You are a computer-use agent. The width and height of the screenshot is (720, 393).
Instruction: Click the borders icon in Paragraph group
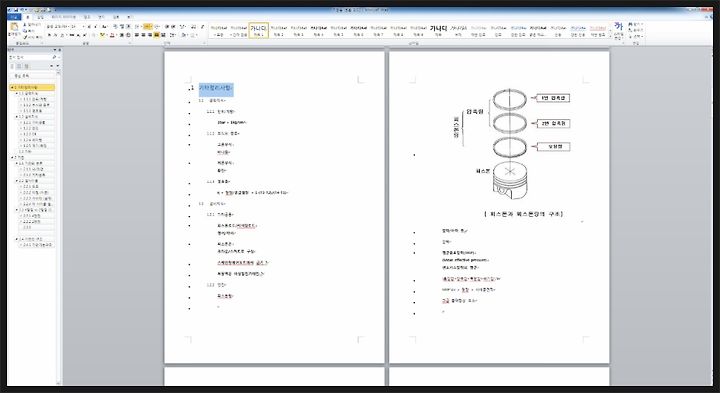[193, 35]
